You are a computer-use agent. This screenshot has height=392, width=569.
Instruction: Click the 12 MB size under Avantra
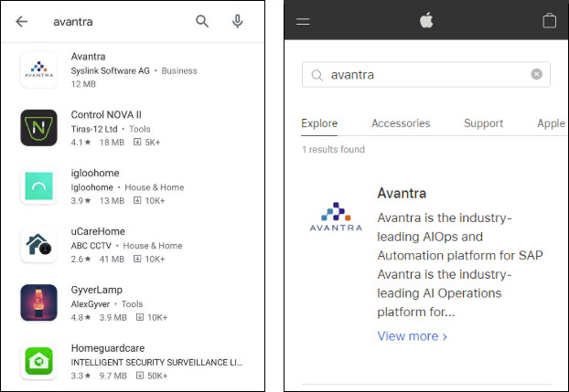click(x=83, y=84)
